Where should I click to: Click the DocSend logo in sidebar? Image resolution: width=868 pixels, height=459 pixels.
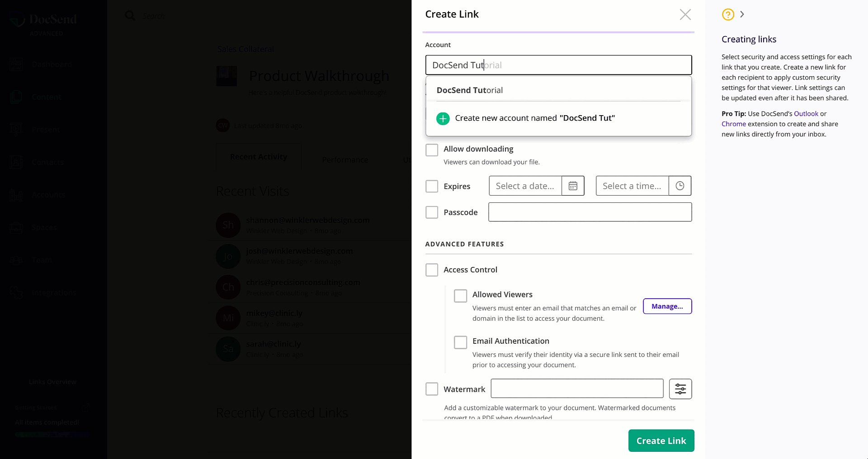tap(44, 20)
